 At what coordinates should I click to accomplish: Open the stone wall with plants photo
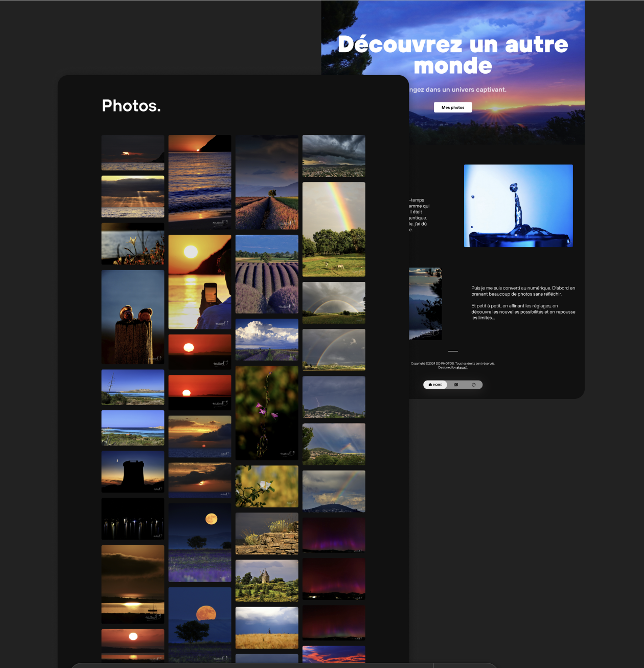pos(267,533)
